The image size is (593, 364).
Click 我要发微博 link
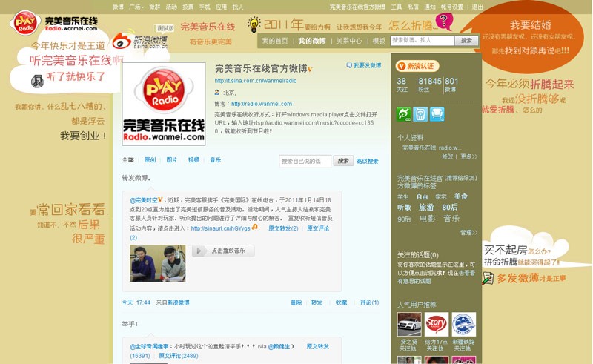point(364,66)
